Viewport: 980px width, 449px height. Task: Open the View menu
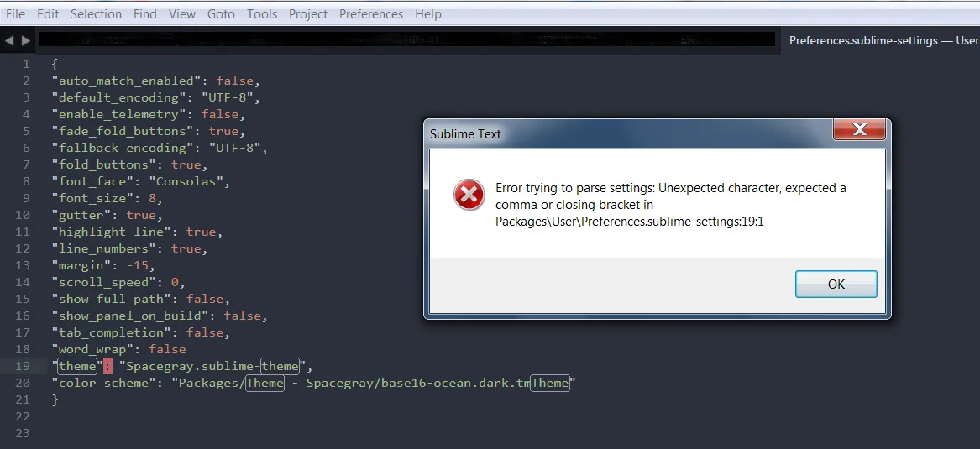point(182,13)
